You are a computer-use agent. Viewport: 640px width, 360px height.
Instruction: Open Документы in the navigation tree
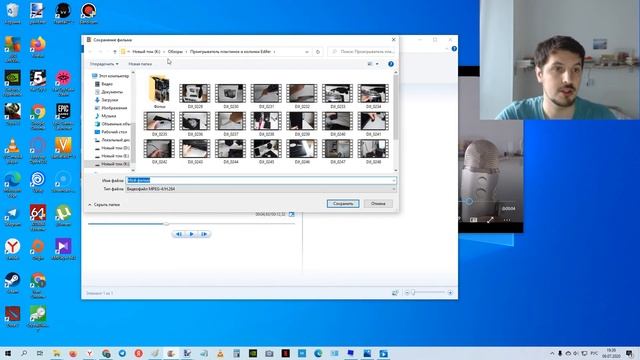109,92
